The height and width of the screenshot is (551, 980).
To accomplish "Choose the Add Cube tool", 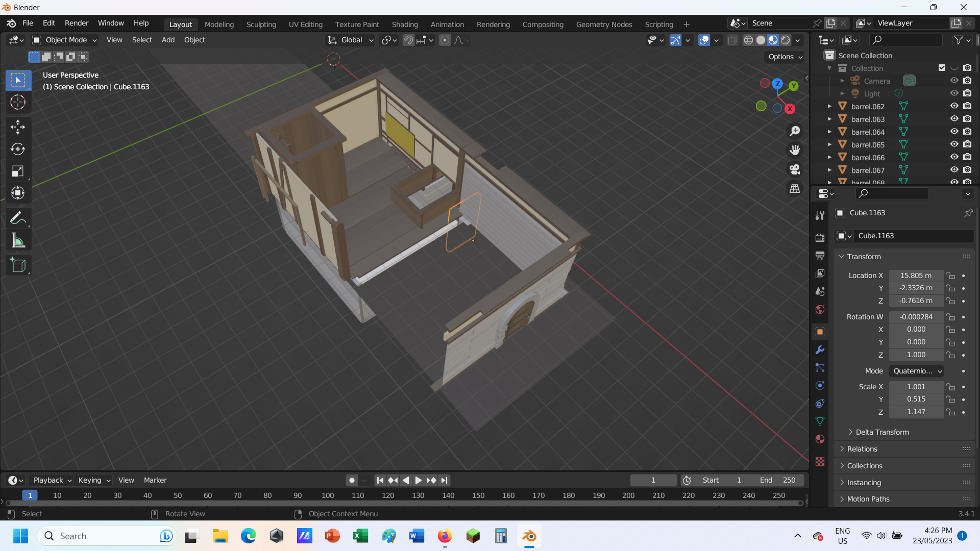I will tap(18, 265).
